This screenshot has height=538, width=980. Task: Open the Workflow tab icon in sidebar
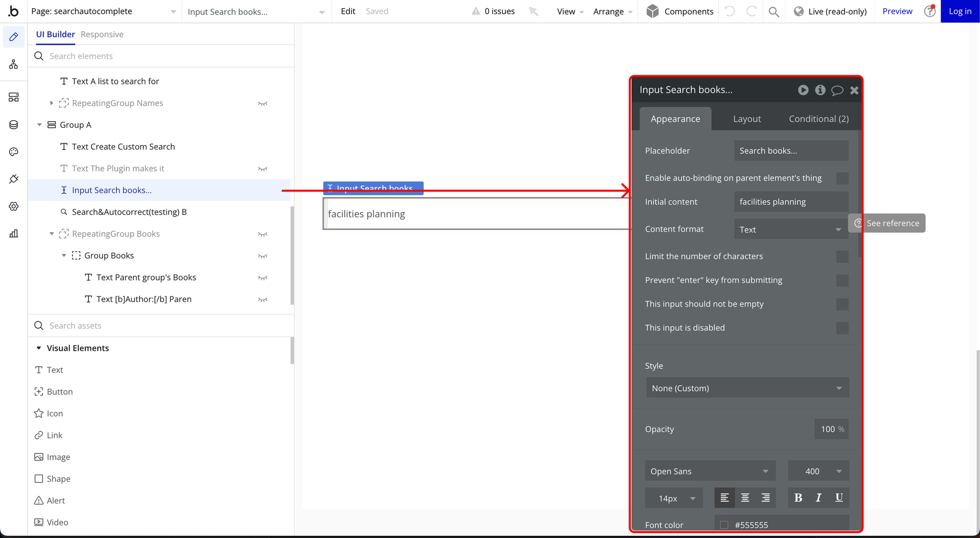point(13,64)
